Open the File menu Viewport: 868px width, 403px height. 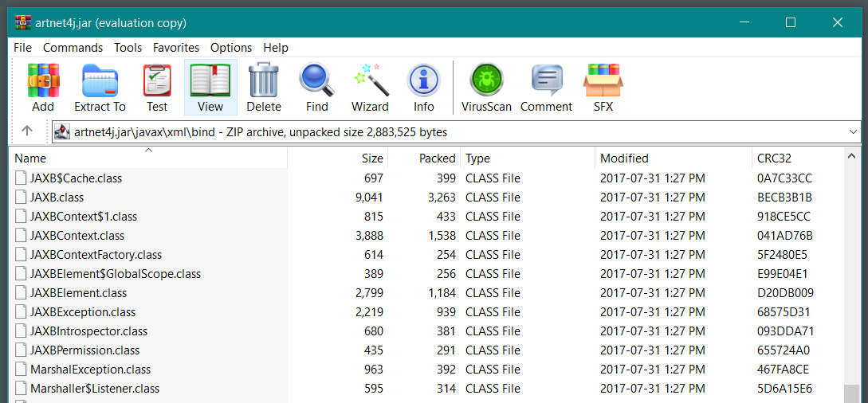[x=22, y=48]
